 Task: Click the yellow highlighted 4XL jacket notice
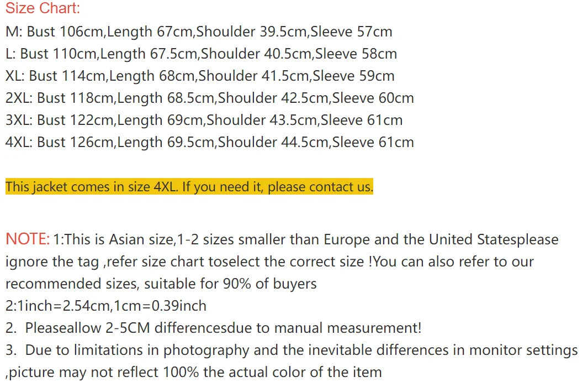click(x=189, y=187)
